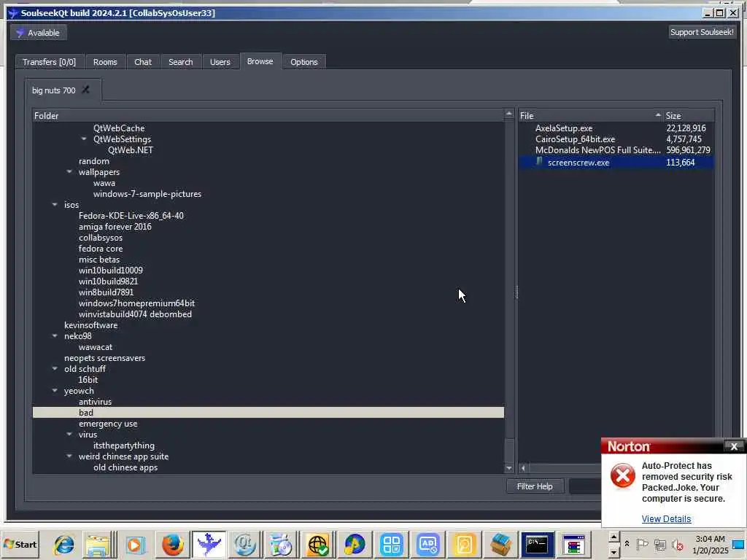Open the blue four-squares app taskbar icon
The height and width of the screenshot is (560, 747).
point(392,544)
